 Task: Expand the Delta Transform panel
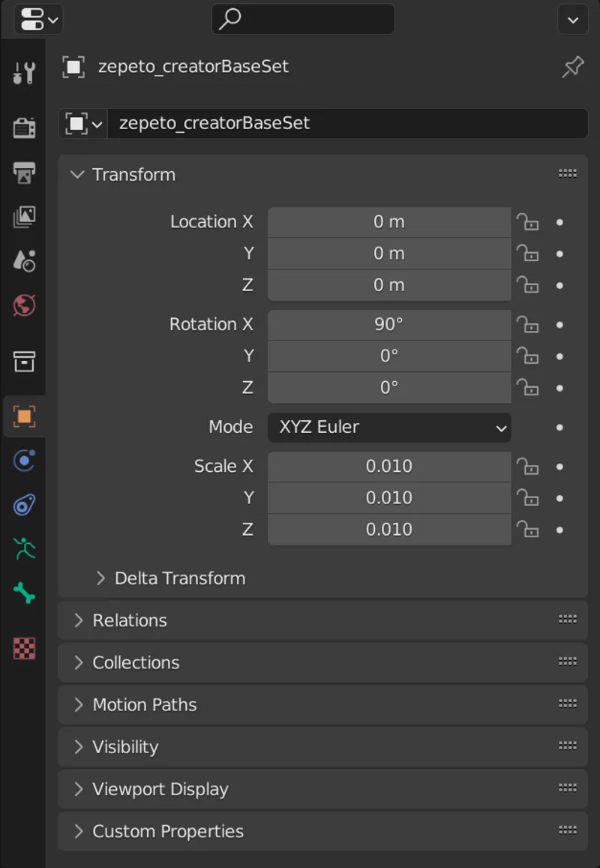pyautogui.click(x=178, y=578)
